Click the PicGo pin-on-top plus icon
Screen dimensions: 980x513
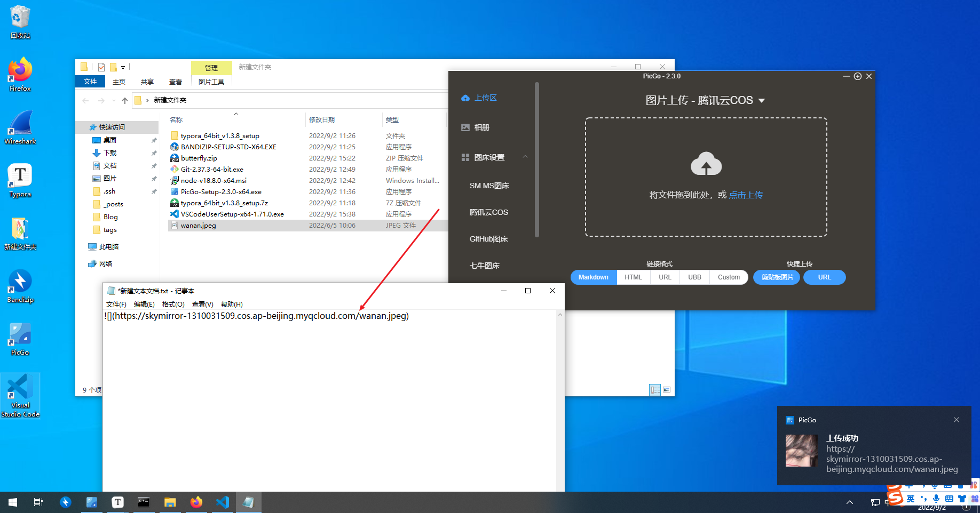point(858,76)
